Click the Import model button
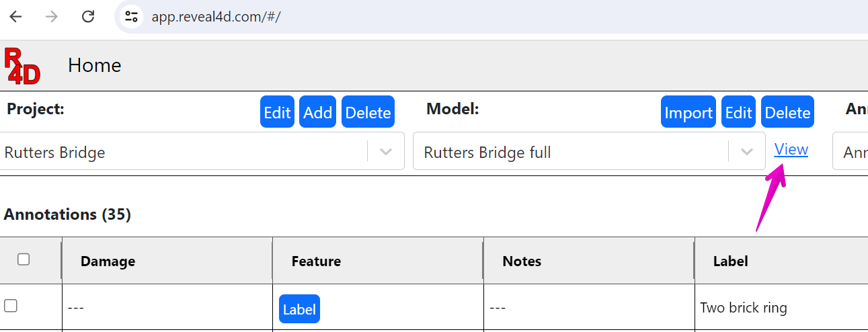The image size is (868, 332). tap(688, 113)
